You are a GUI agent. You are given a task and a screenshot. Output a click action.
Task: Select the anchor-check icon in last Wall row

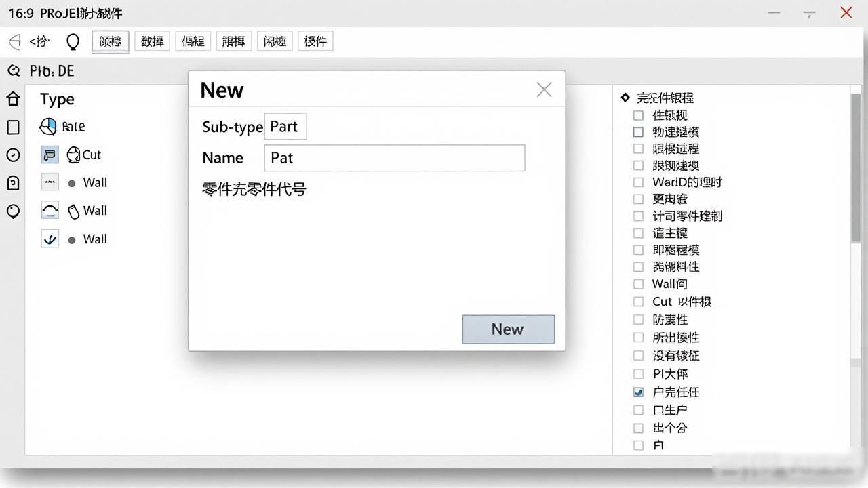(50, 239)
